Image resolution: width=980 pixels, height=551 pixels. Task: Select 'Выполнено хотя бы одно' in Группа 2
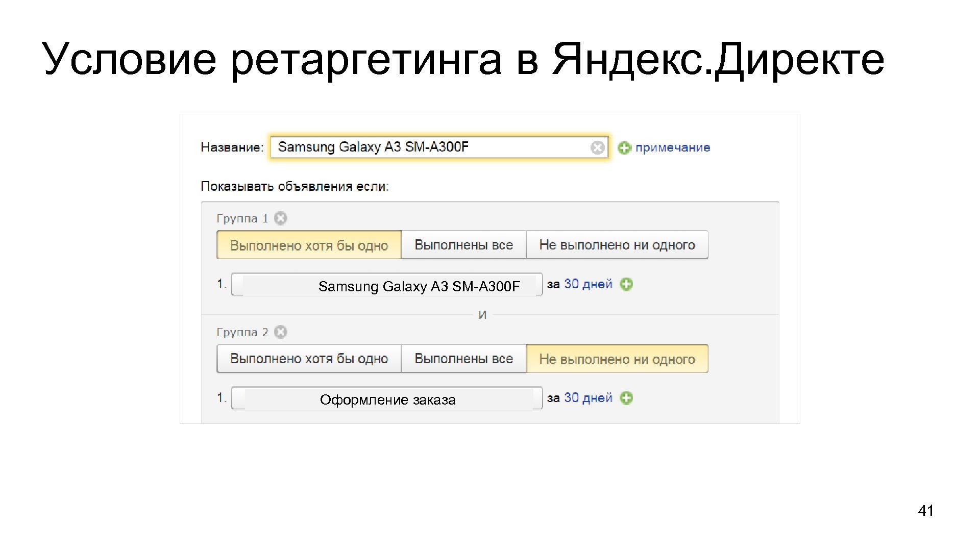click(x=309, y=359)
